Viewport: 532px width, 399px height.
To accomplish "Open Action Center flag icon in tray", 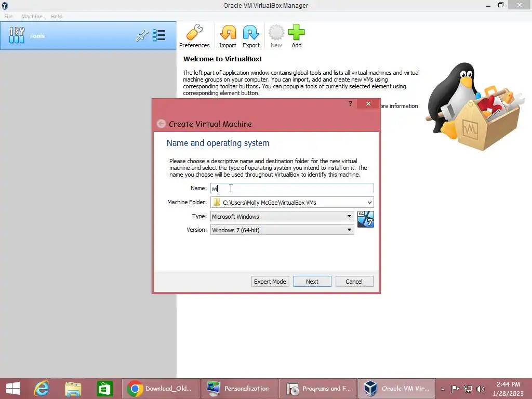I will pyautogui.click(x=455, y=389).
